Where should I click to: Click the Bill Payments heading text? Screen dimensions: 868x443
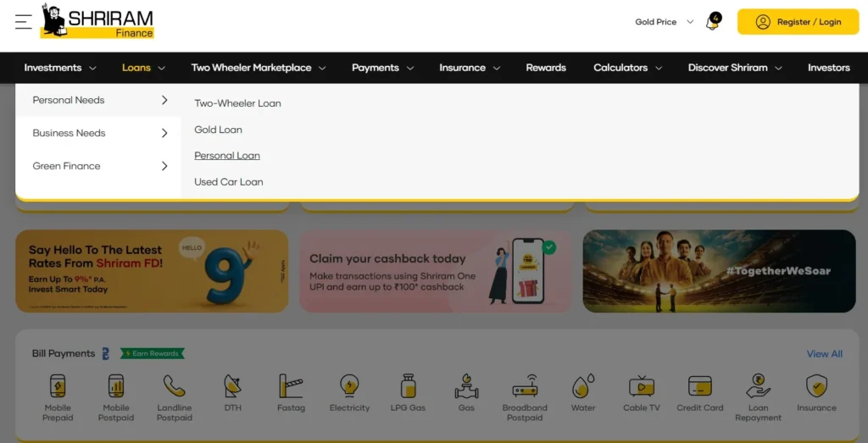pyautogui.click(x=64, y=353)
